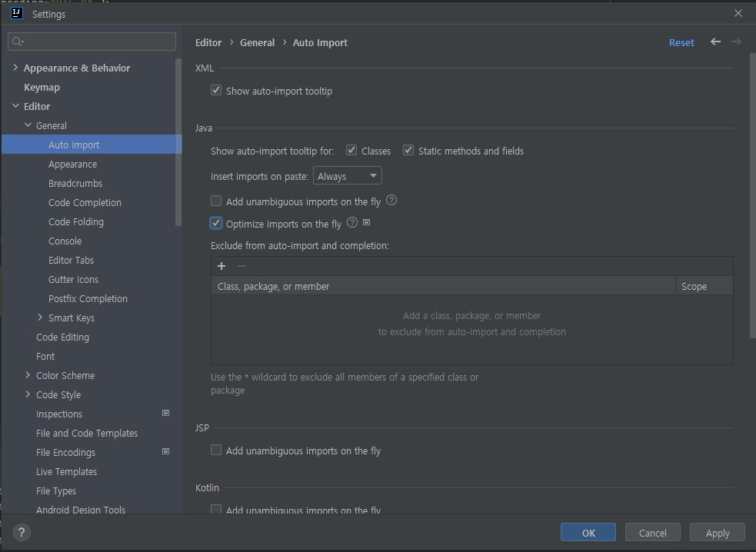Expand the Smart Keys node
Screen dimensions: 756x552
(40, 318)
